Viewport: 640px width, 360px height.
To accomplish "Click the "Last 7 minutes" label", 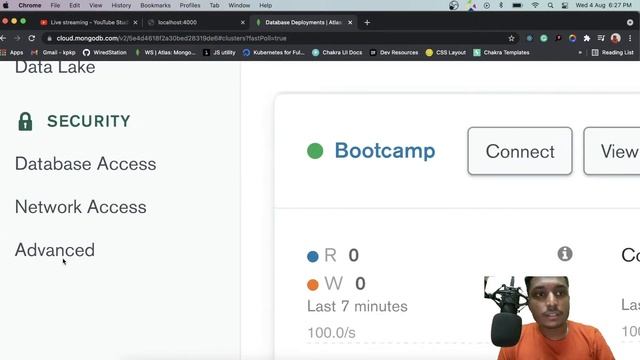I will pyautogui.click(x=357, y=307).
